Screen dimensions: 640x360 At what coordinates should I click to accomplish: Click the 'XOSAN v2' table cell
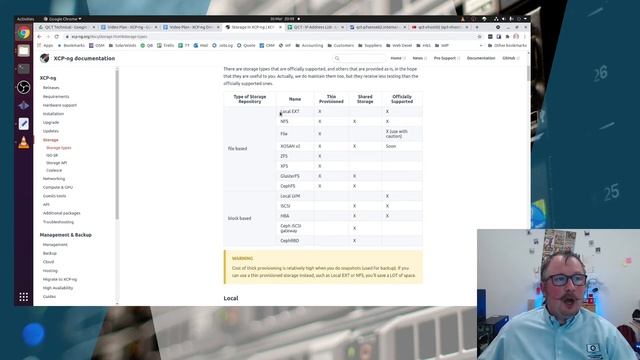click(295, 146)
